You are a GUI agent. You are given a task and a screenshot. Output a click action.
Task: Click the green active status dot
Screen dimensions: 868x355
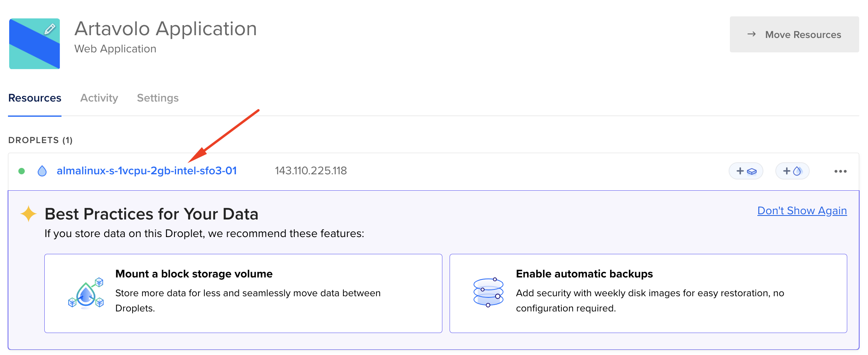(x=22, y=171)
